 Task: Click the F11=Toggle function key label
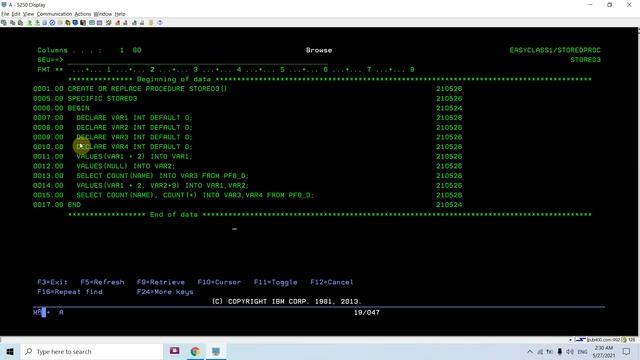(276, 282)
